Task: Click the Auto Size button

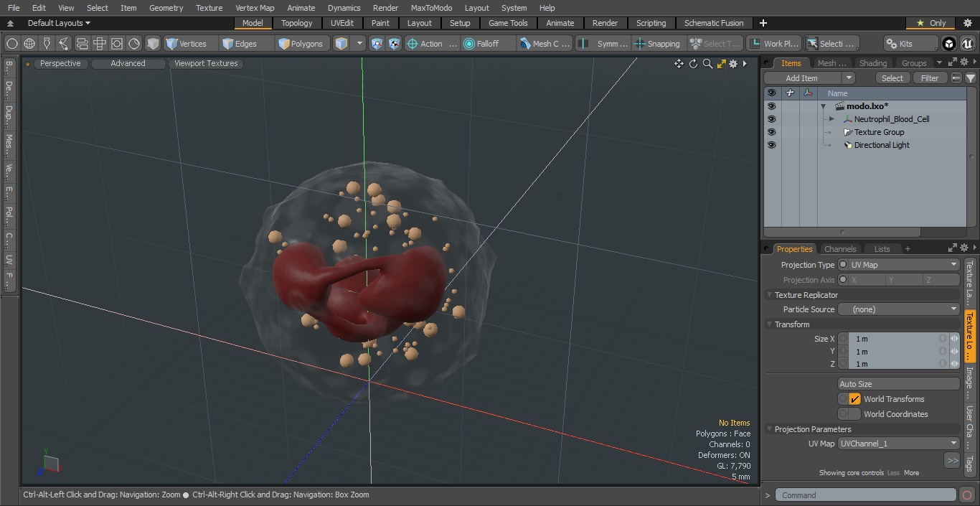Action: (899, 384)
